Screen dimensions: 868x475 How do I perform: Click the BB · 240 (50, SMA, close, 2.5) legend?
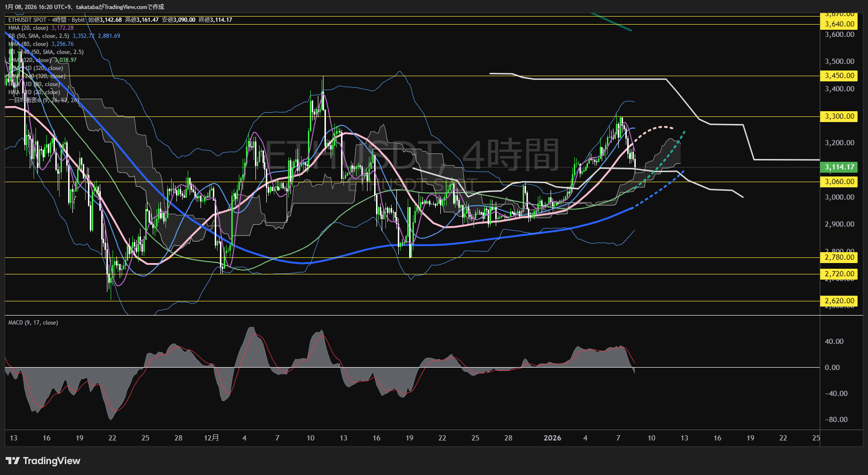(x=46, y=52)
